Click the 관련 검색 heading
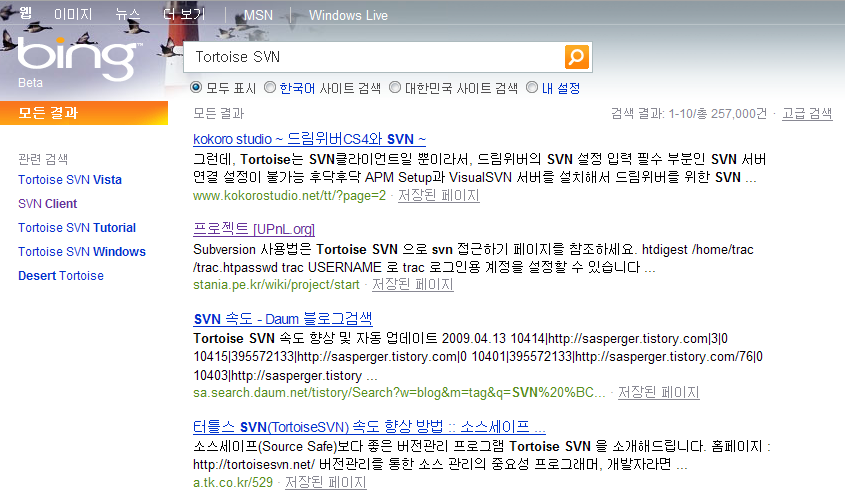This screenshot has height=503, width=845. 43,159
